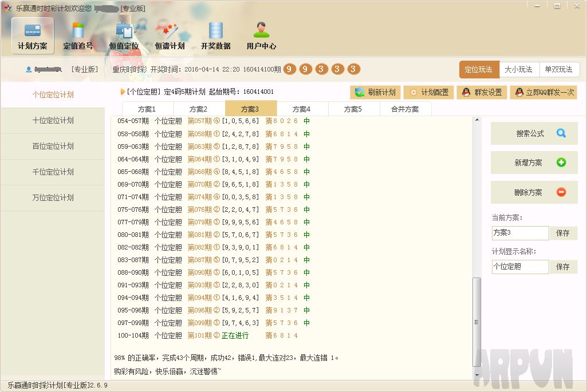587x392 pixels.
Task: Click the green plus icon on 新增方案
Action: pyautogui.click(x=561, y=163)
